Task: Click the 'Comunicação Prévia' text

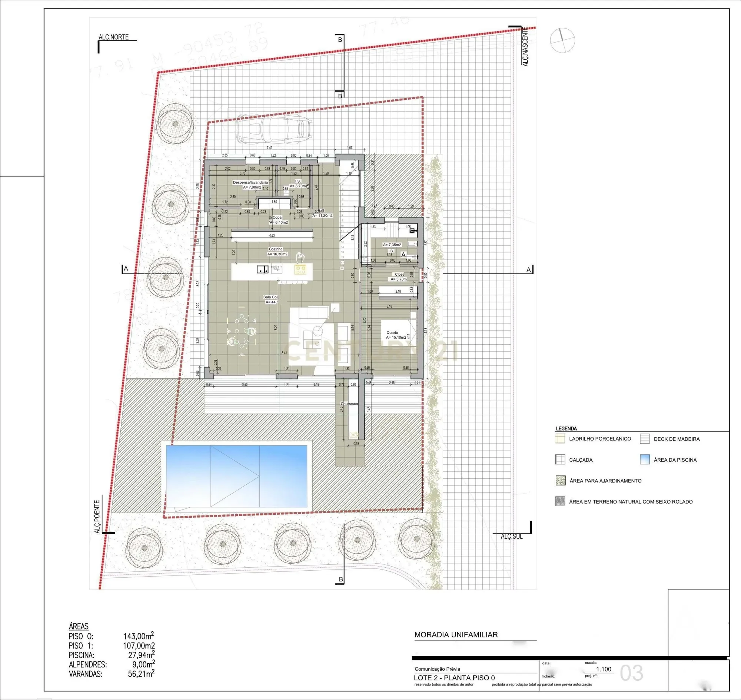Action: click(437, 669)
